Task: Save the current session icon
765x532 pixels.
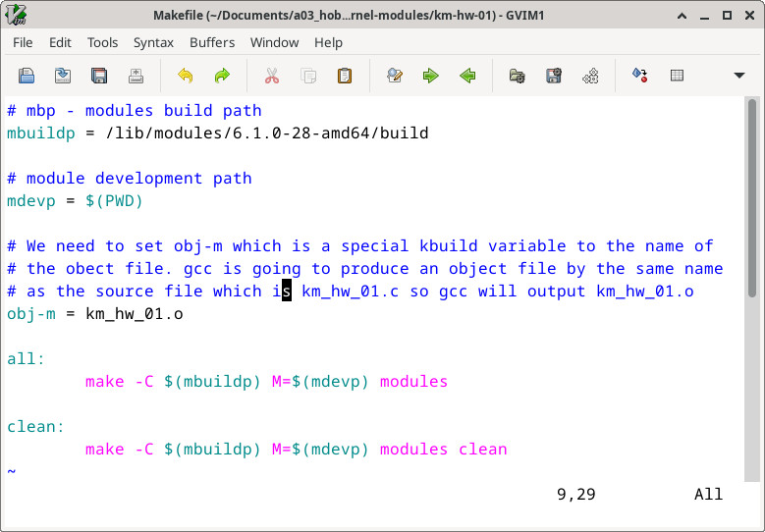Action: tap(554, 76)
